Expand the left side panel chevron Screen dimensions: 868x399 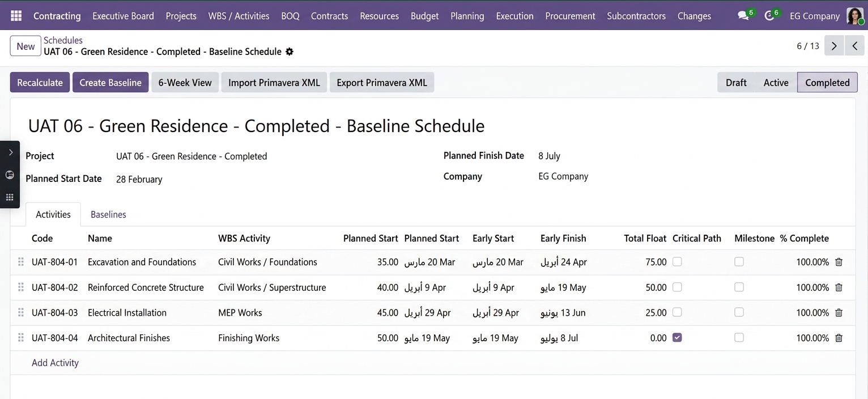click(x=10, y=152)
